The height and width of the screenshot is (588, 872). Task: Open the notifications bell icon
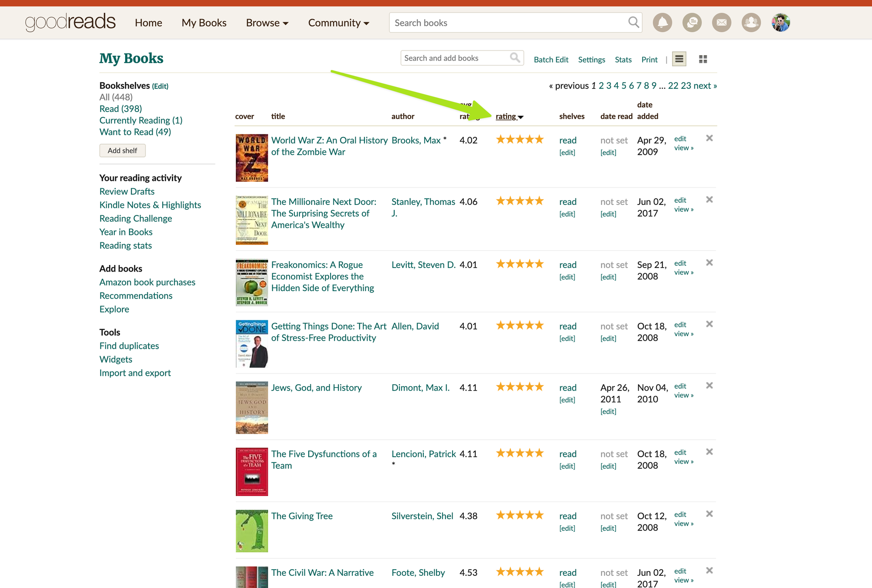662,22
